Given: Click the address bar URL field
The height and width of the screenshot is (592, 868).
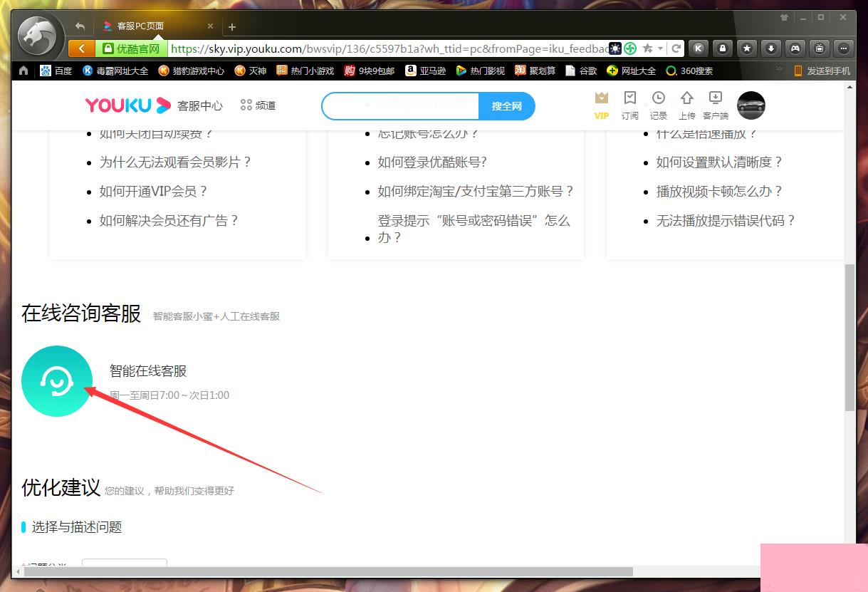Looking at the screenshot, I should point(389,48).
